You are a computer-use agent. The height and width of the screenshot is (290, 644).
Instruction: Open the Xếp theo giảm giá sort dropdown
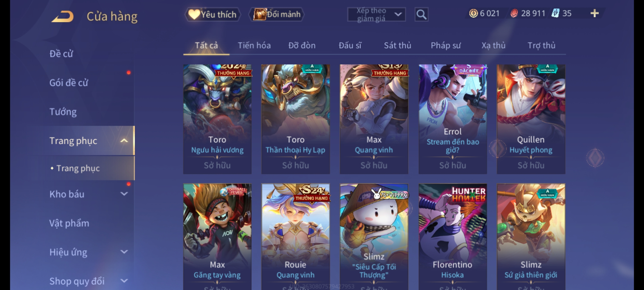376,15
